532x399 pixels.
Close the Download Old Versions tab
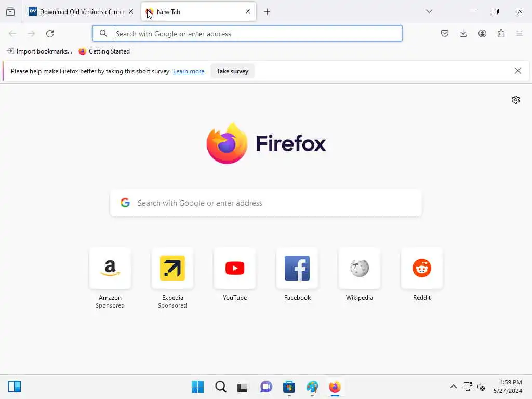[131, 11]
